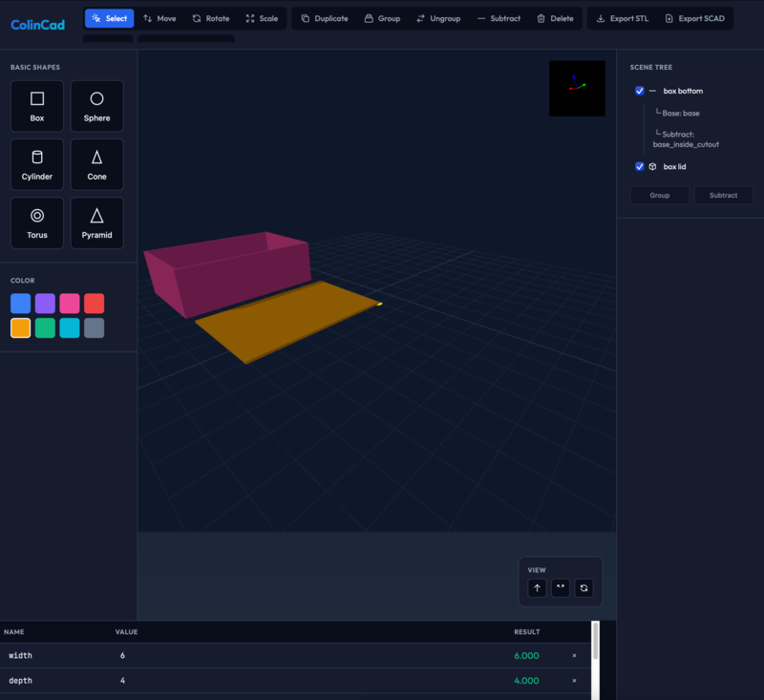This screenshot has width=764, height=700.
Task: Collapse the box bottom tree node
Action: 652,91
